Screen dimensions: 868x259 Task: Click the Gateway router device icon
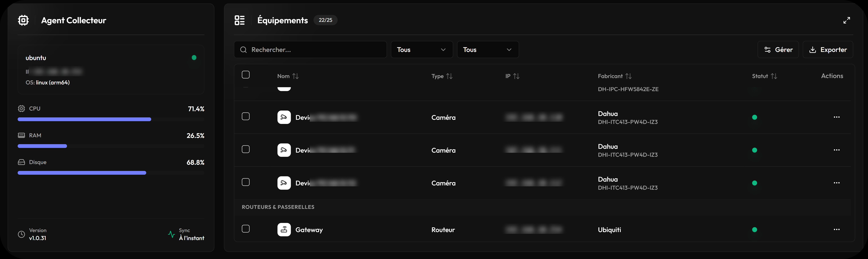click(284, 230)
